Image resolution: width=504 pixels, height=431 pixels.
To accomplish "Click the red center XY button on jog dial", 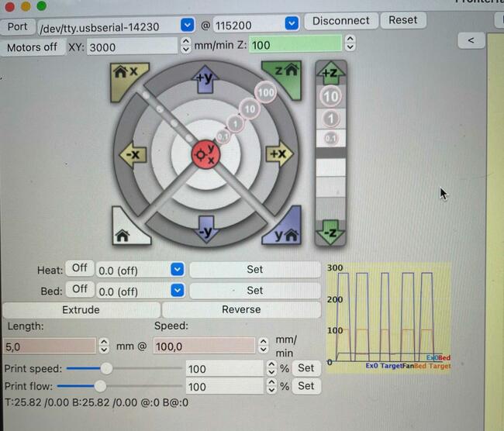I will (207, 153).
